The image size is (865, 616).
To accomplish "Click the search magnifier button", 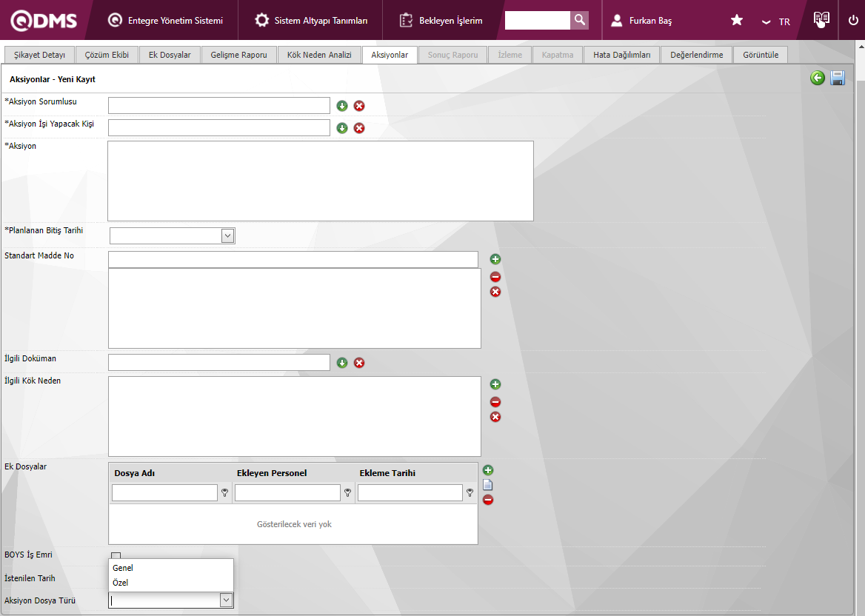I will (x=579, y=21).
